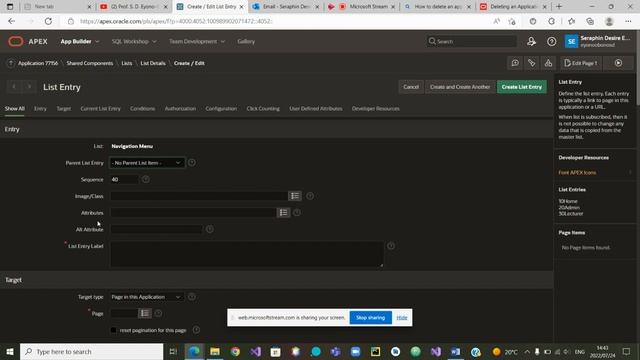Click the Edit Page 1 button

[580, 63]
